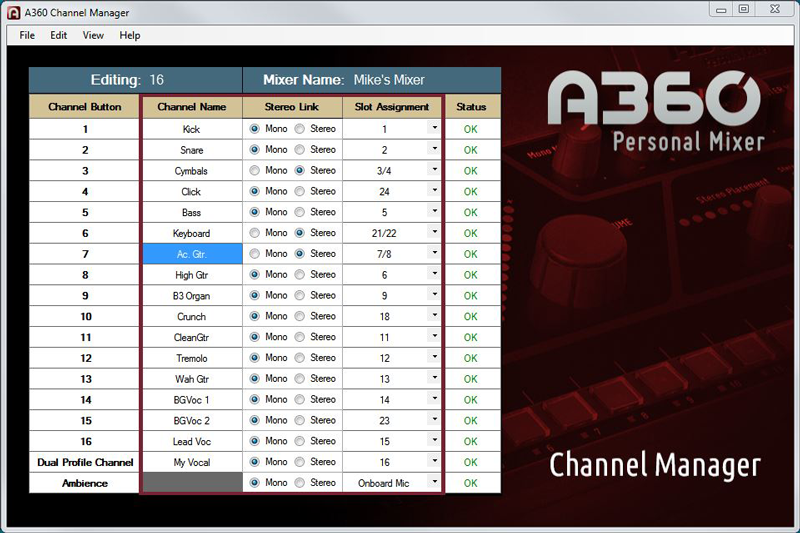
Task: Click the Snare channel name field
Action: point(192,150)
